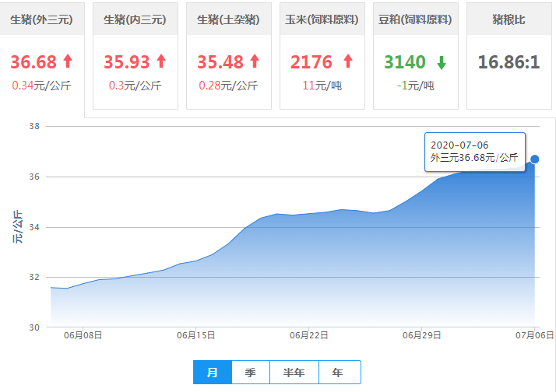Viewport: 556px width, 392px height.
Task: Click the blue data point for 2020-07-06
Action: pos(535,159)
